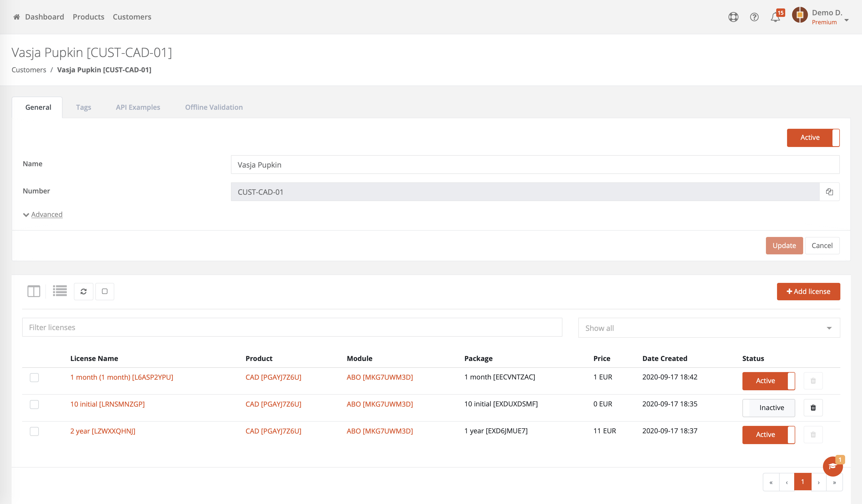The image size is (862, 504).
Task: Switch to list view icon
Action: coord(60,291)
